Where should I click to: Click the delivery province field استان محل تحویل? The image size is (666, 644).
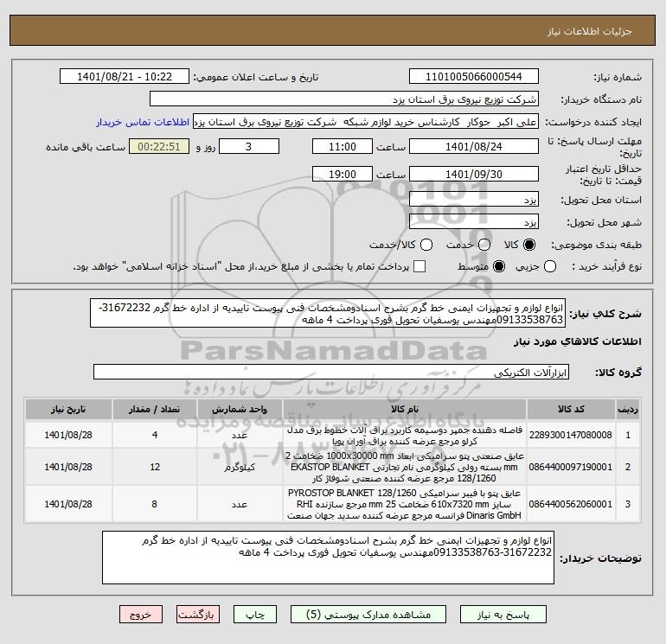click(x=474, y=199)
